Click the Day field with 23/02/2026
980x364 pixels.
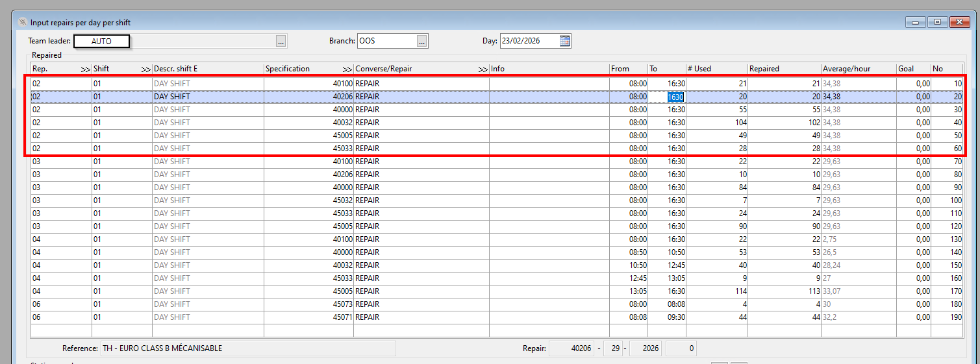coord(529,41)
